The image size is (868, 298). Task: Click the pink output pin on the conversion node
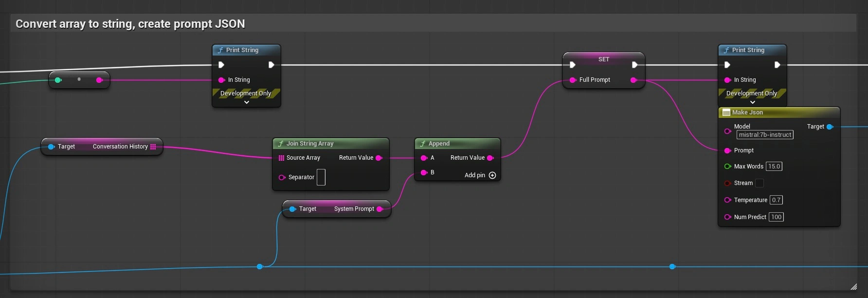coord(99,80)
